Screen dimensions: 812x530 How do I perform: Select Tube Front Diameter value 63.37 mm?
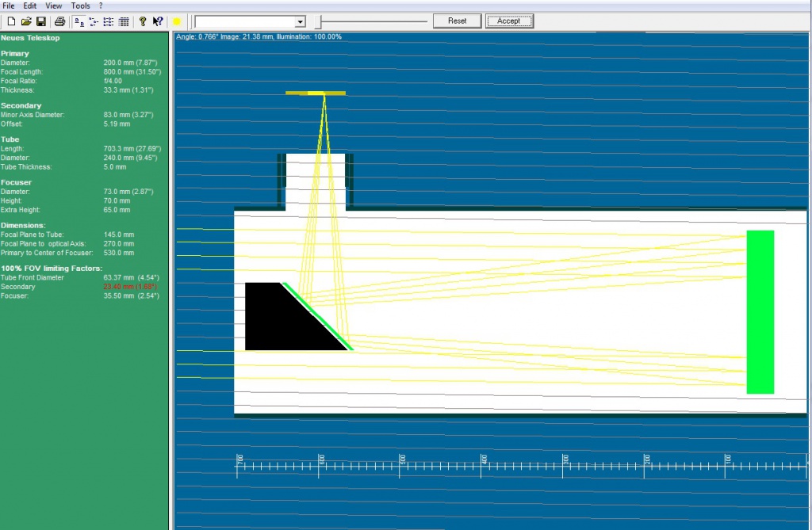coord(131,277)
